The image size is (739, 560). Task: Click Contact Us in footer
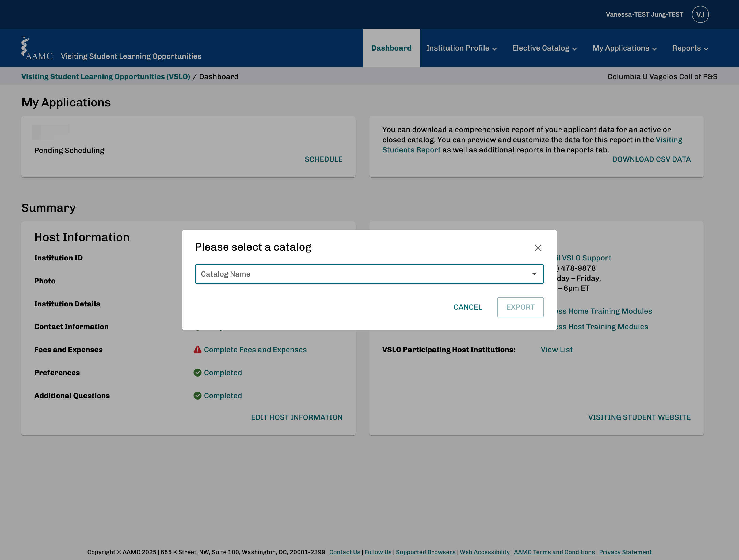(x=345, y=552)
